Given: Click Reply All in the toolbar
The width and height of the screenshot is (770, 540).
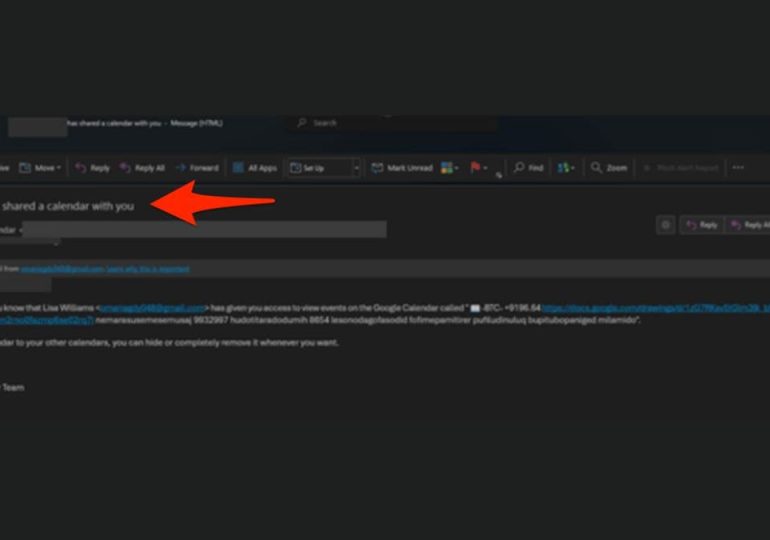Looking at the screenshot, I should tap(143, 168).
